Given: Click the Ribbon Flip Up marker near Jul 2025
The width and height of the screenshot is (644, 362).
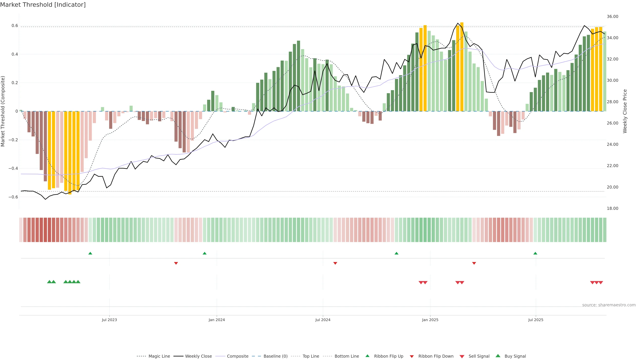Looking at the screenshot, I should click(x=535, y=253).
